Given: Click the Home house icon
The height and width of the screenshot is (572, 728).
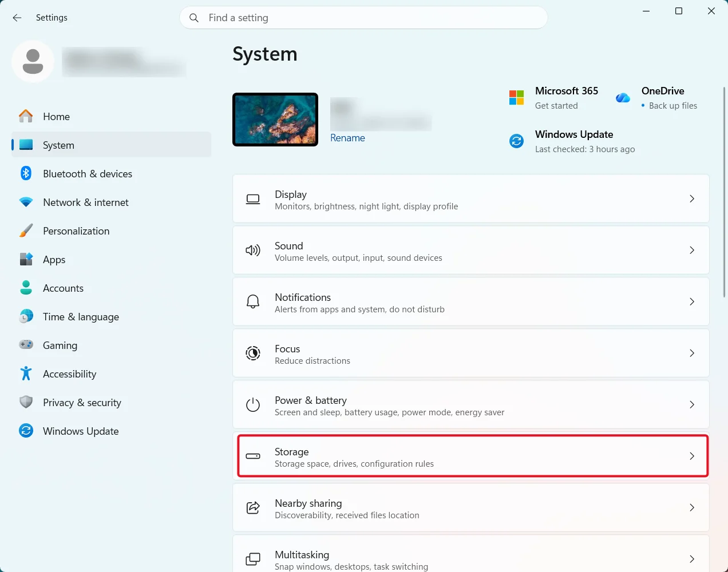Looking at the screenshot, I should (x=26, y=116).
